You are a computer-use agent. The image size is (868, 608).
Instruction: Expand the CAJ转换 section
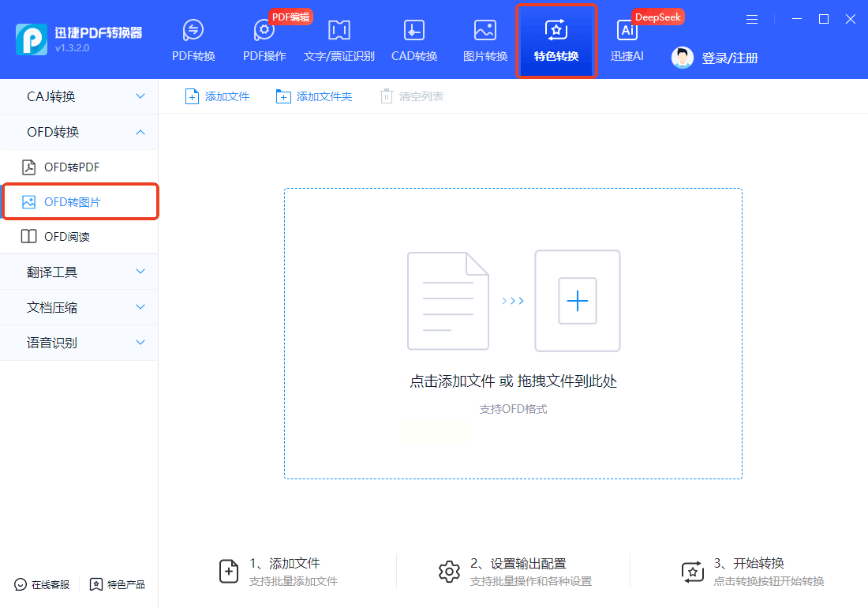click(x=79, y=96)
